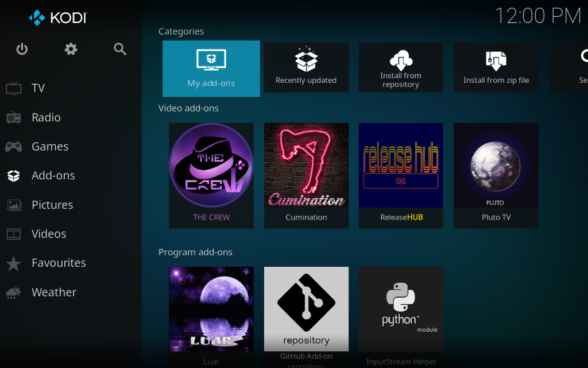Select Install from repository tile
The height and width of the screenshot is (368, 588).
[x=401, y=68]
